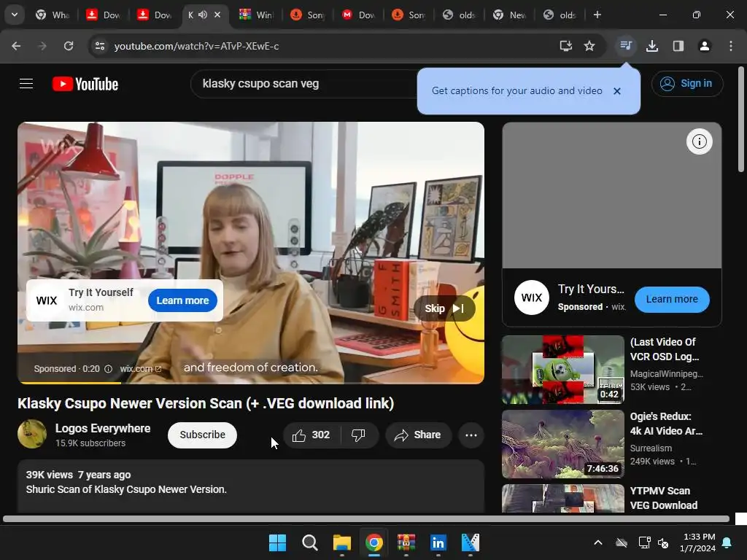Click the horizontal page scrollbar
Screen dimensions: 747x560
tap(366, 518)
